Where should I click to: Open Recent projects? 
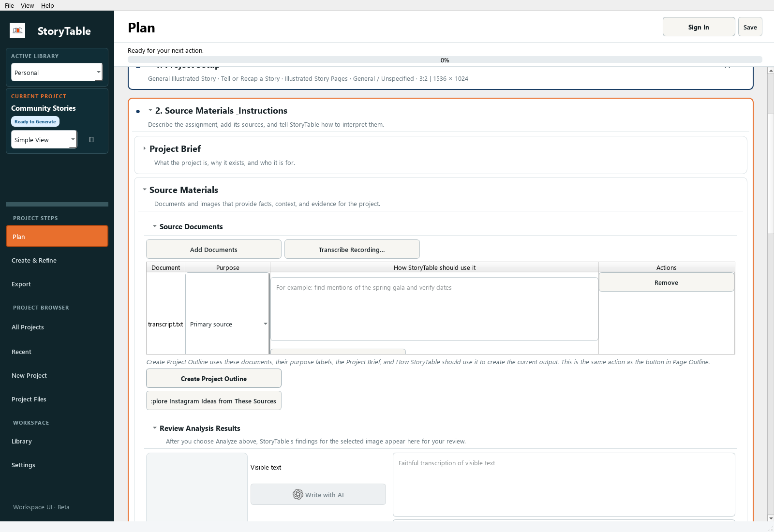57,352
